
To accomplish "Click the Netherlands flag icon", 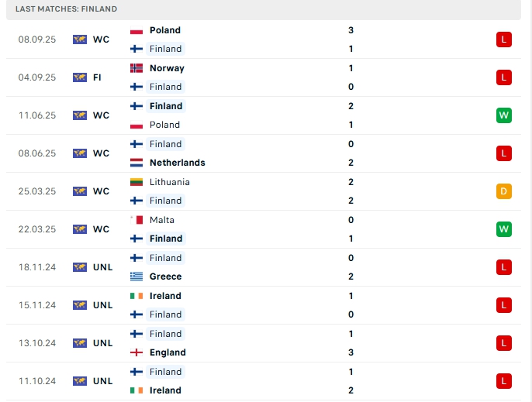I will pos(136,163).
